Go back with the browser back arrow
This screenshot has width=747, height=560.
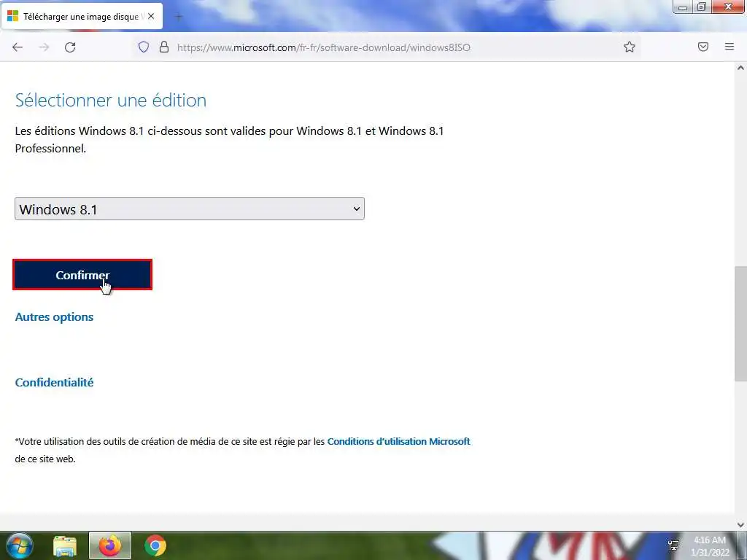pyautogui.click(x=18, y=47)
